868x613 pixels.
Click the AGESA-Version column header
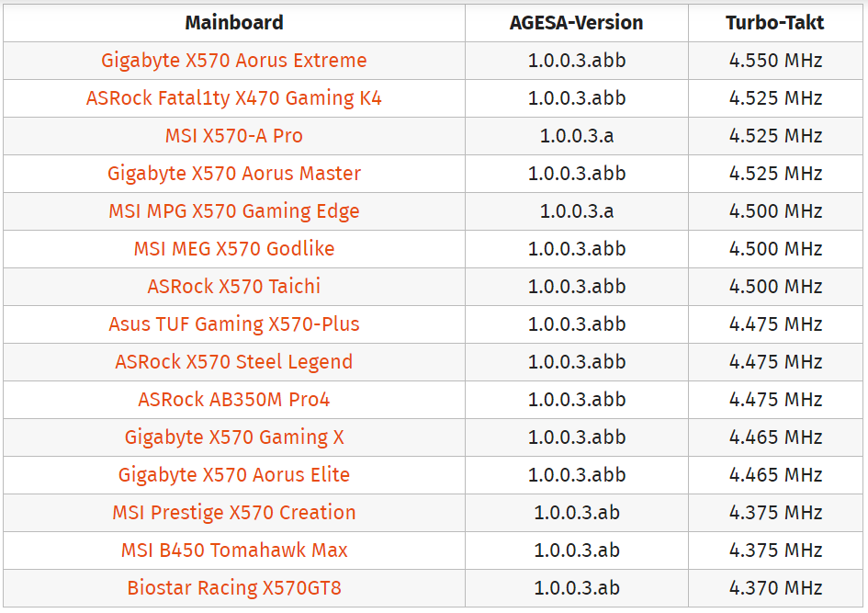tap(576, 23)
